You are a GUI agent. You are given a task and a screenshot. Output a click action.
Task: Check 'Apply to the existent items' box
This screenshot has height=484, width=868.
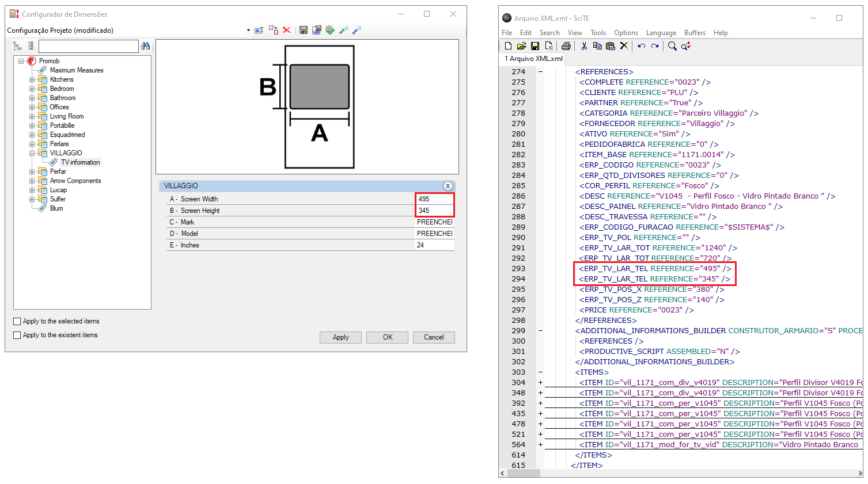tap(17, 336)
